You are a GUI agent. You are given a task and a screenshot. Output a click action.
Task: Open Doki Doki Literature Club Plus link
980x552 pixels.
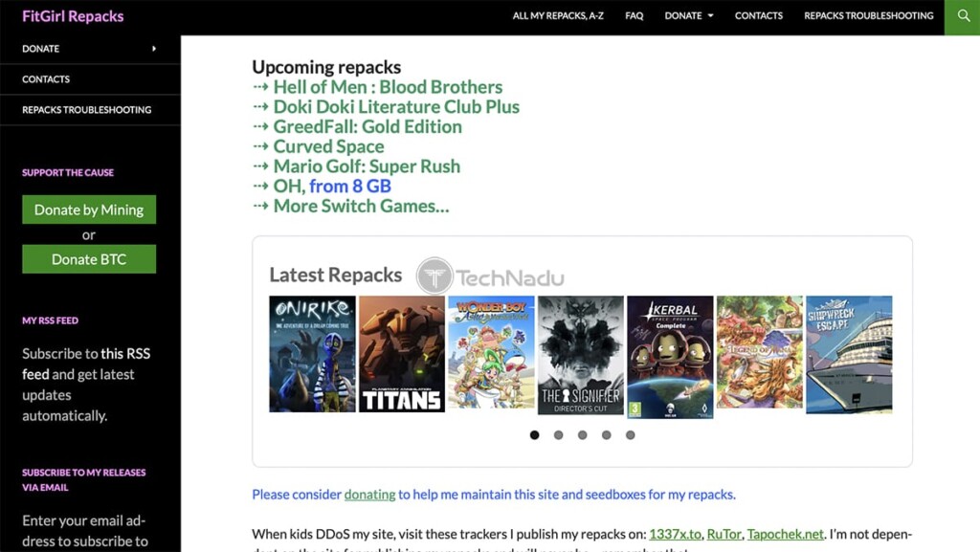[x=396, y=107]
